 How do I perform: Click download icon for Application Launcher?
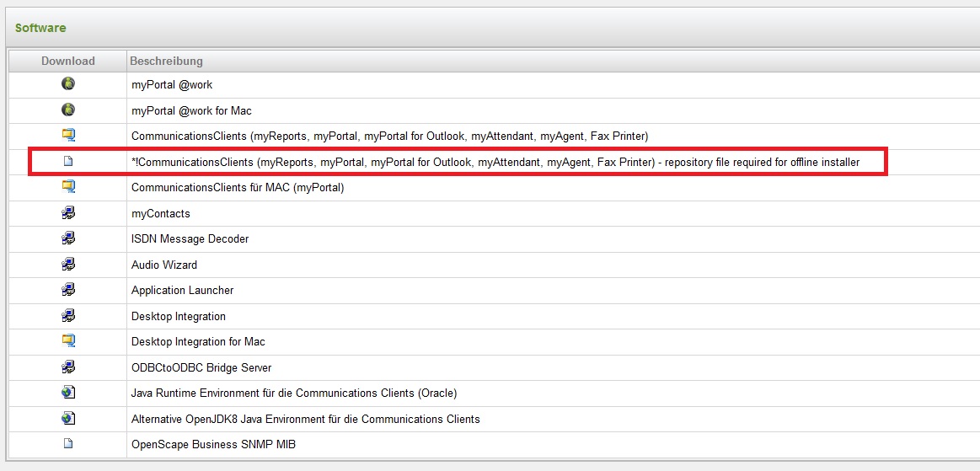[68, 290]
